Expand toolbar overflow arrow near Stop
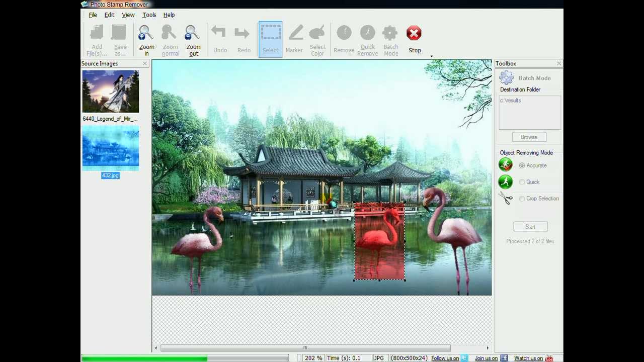644x362 pixels. coord(431,56)
